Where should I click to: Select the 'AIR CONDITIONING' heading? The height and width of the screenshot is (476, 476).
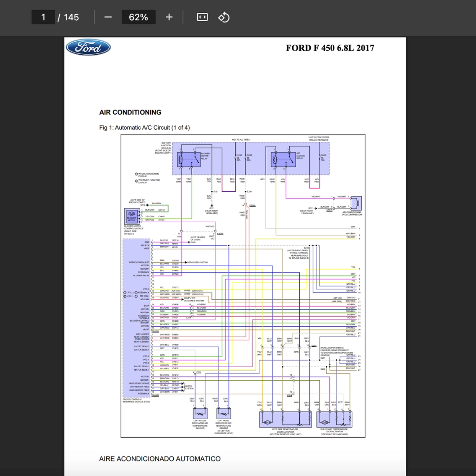point(130,112)
